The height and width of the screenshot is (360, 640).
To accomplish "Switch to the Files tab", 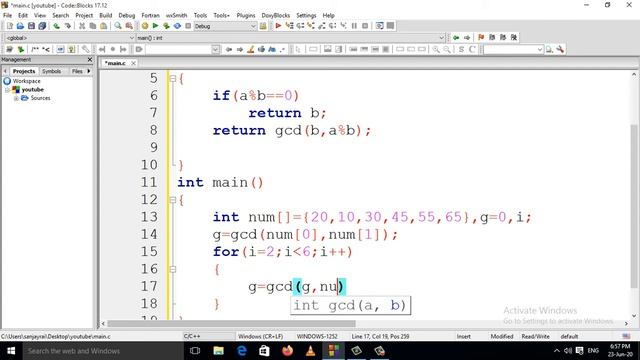I will [77, 71].
